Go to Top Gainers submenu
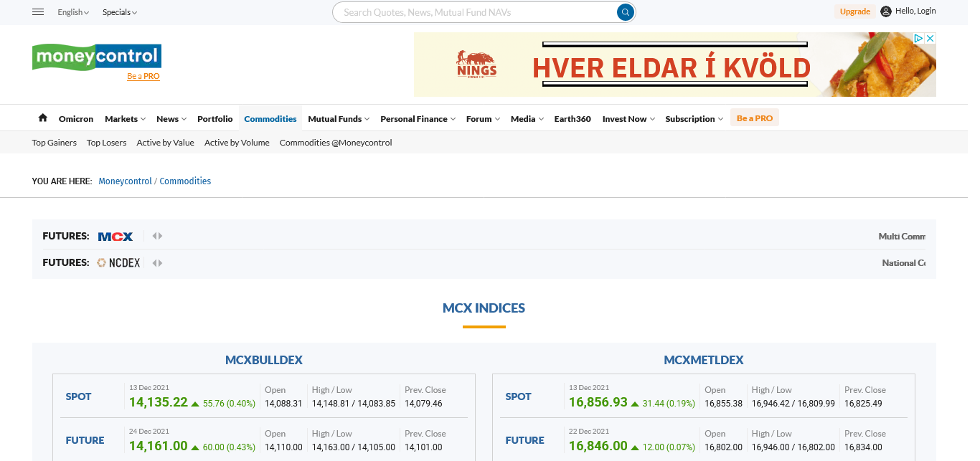 click(x=55, y=143)
